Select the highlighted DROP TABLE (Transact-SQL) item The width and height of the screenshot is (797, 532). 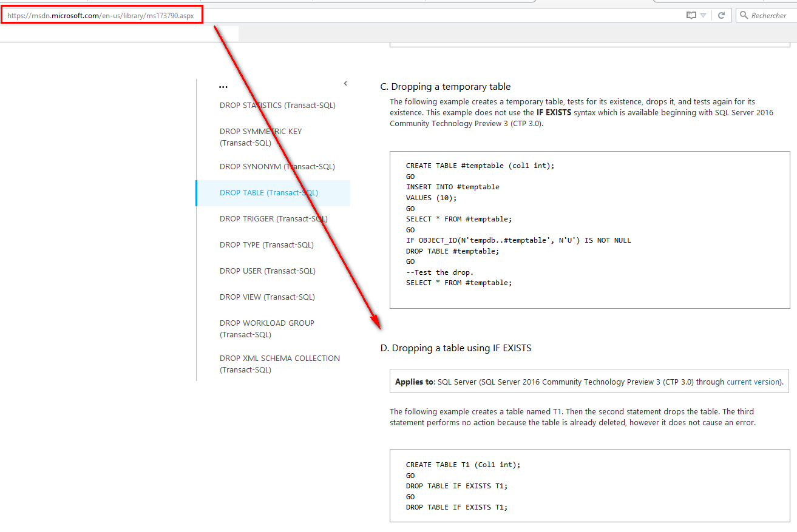tap(269, 193)
